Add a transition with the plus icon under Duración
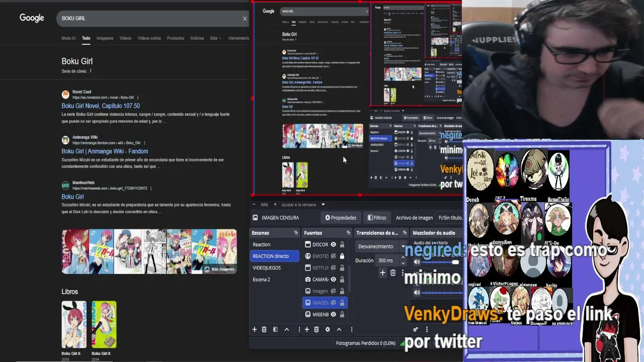This screenshot has width=644, height=362. [x=382, y=273]
